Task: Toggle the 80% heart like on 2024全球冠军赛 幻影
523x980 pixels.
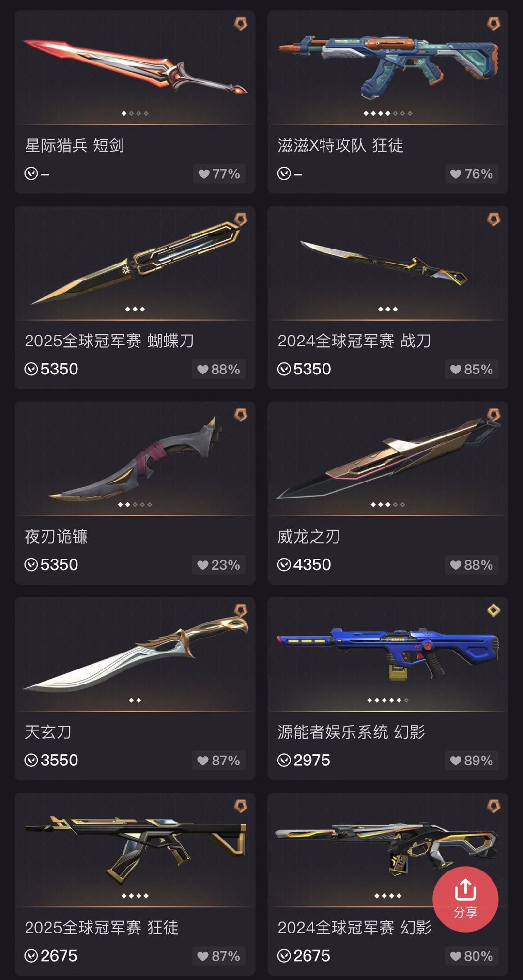Action: tap(471, 956)
